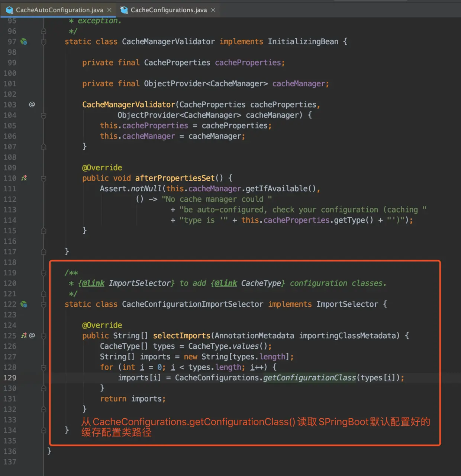The image size is (461, 476).
Task: Click the class file icon on CacheAutoConfiguration.java tab
Action: pyautogui.click(x=9, y=10)
